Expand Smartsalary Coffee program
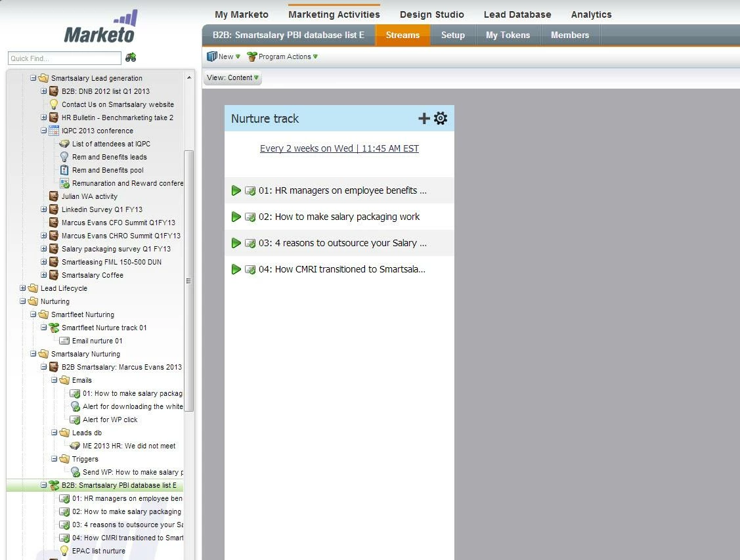740x560 pixels. pyautogui.click(x=43, y=275)
